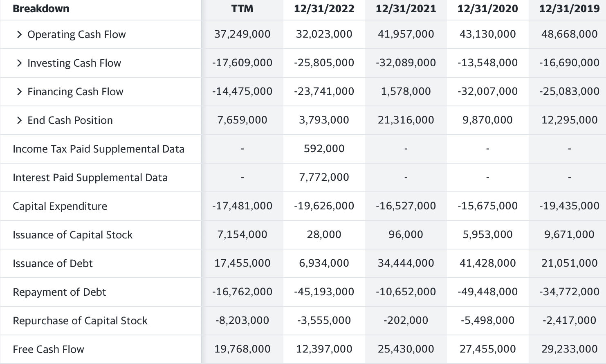
Task: Expand the Investing Cash Flow breakdown
Action: tap(74, 63)
